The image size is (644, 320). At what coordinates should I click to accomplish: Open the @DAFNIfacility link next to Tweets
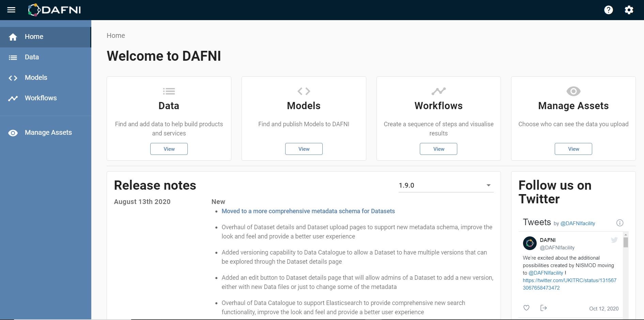tap(578, 223)
